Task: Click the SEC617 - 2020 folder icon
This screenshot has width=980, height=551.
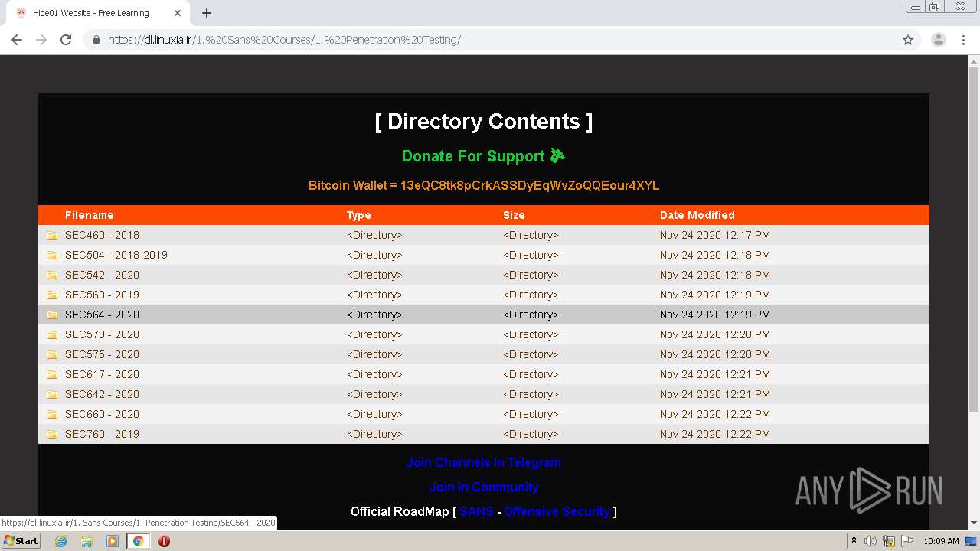Action: pyautogui.click(x=52, y=374)
